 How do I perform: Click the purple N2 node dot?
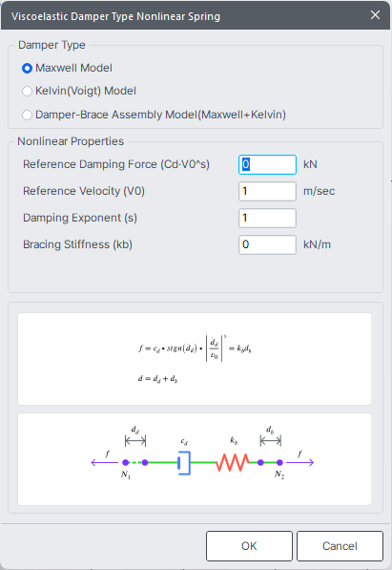click(279, 462)
